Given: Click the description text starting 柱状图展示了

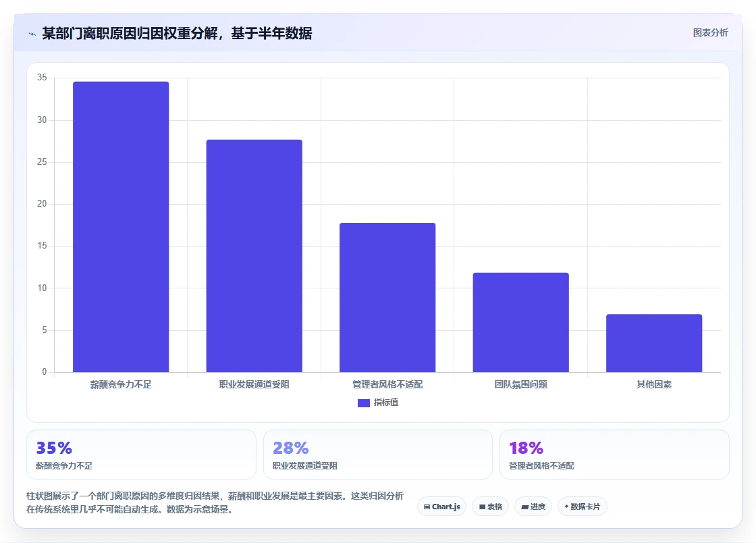Looking at the screenshot, I should coord(215,502).
